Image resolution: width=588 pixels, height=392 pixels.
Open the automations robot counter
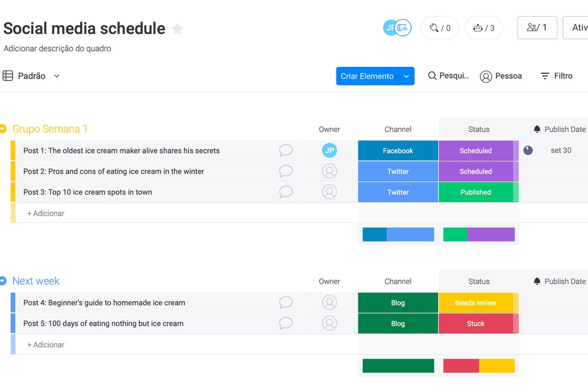(483, 27)
